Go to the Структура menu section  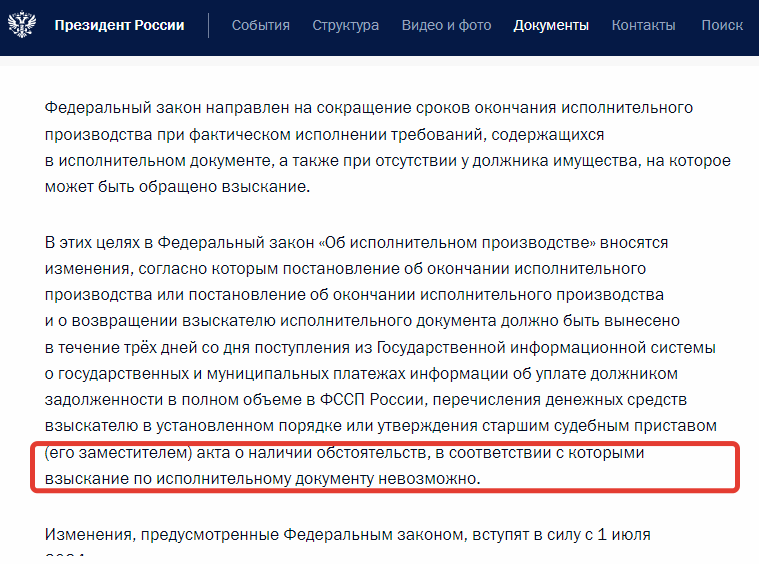(345, 25)
